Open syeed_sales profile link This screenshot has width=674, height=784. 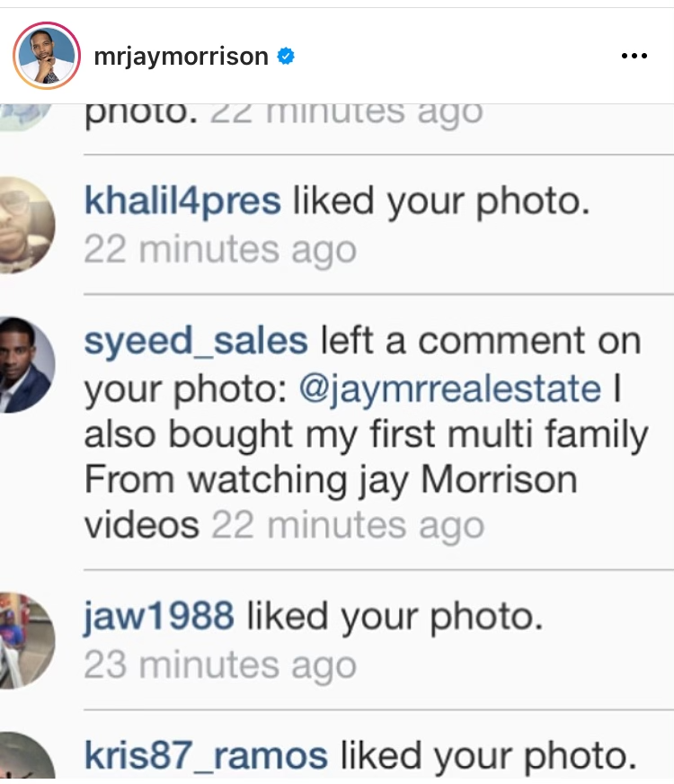pos(196,341)
